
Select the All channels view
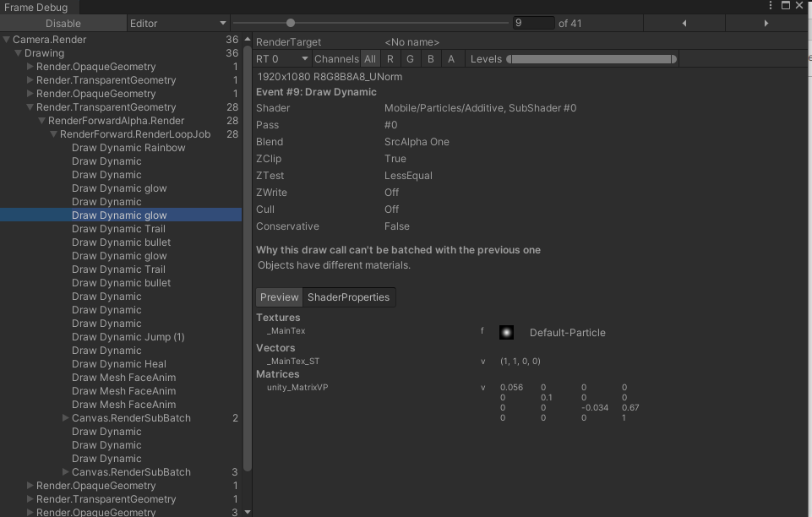pos(371,58)
